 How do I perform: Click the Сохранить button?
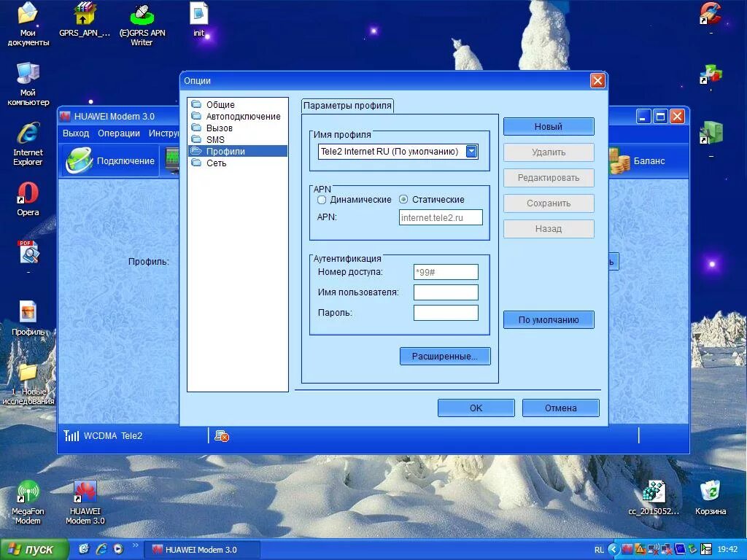549,203
